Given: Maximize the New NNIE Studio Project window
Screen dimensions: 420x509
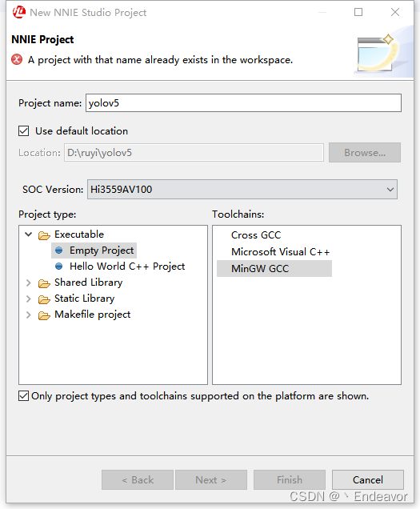Looking at the screenshot, I should point(358,12).
